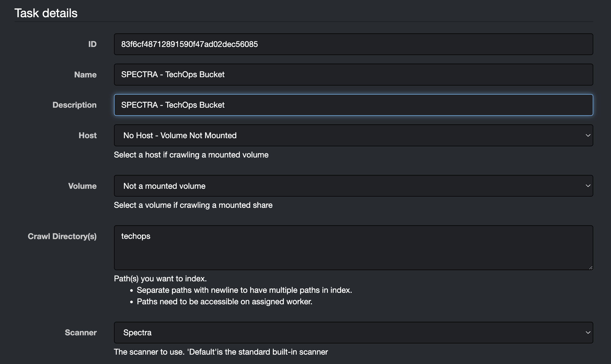Grab the Crawl Directory textarea resize handle
Image resolution: width=611 pixels, height=364 pixels.
[x=591, y=268]
